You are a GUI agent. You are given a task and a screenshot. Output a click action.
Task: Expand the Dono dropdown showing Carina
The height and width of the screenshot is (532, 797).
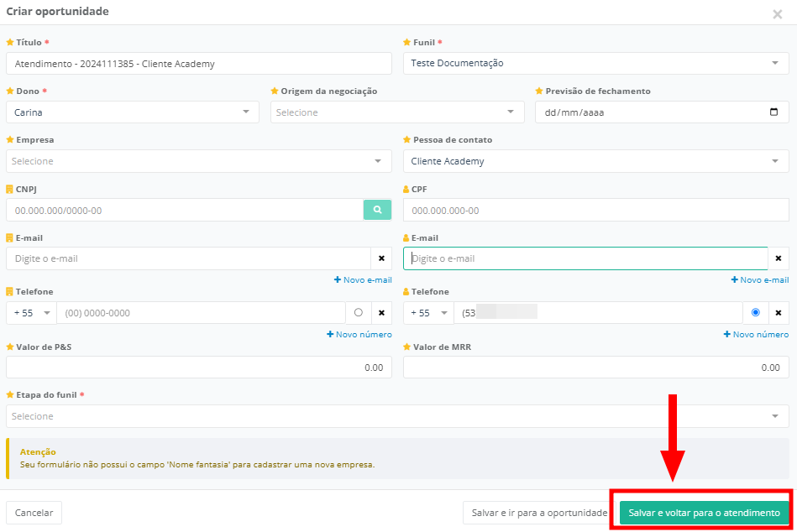pyautogui.click(x=133, y=112)
